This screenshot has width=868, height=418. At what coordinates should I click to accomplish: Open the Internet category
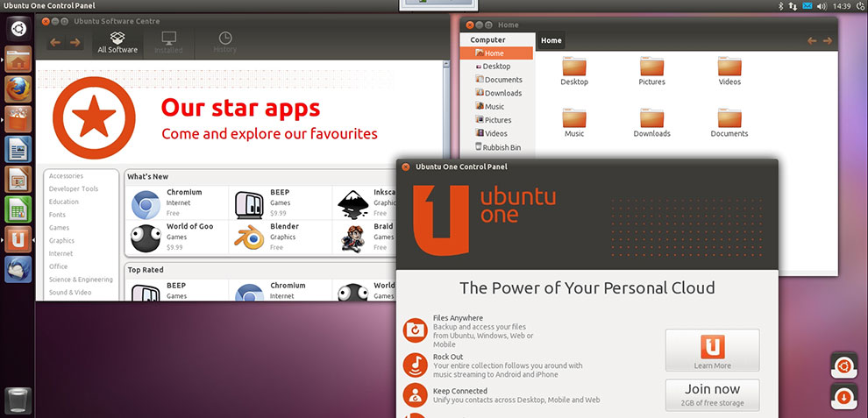click(x=60, y=253)
